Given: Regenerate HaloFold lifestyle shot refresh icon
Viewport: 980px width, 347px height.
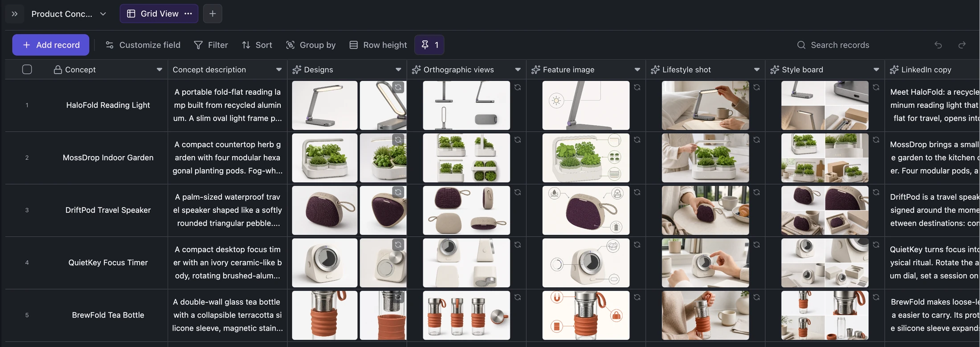Looking at the screenshot, I should click(x=756, y=87).
